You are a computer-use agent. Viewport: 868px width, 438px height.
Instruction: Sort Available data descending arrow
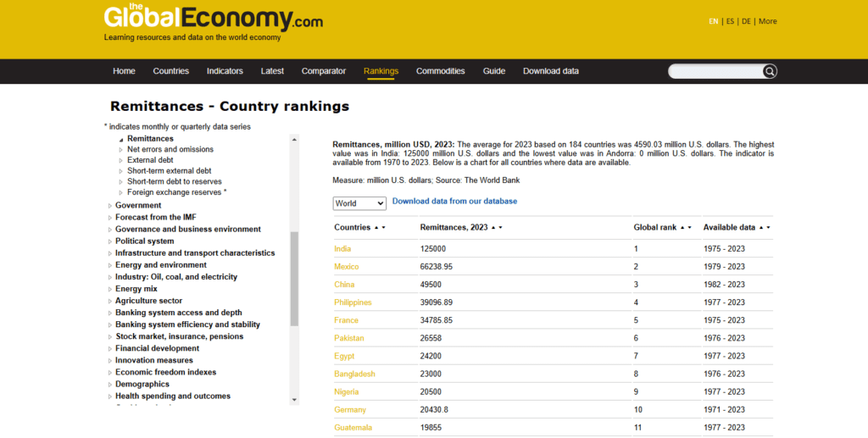[768, 228]
